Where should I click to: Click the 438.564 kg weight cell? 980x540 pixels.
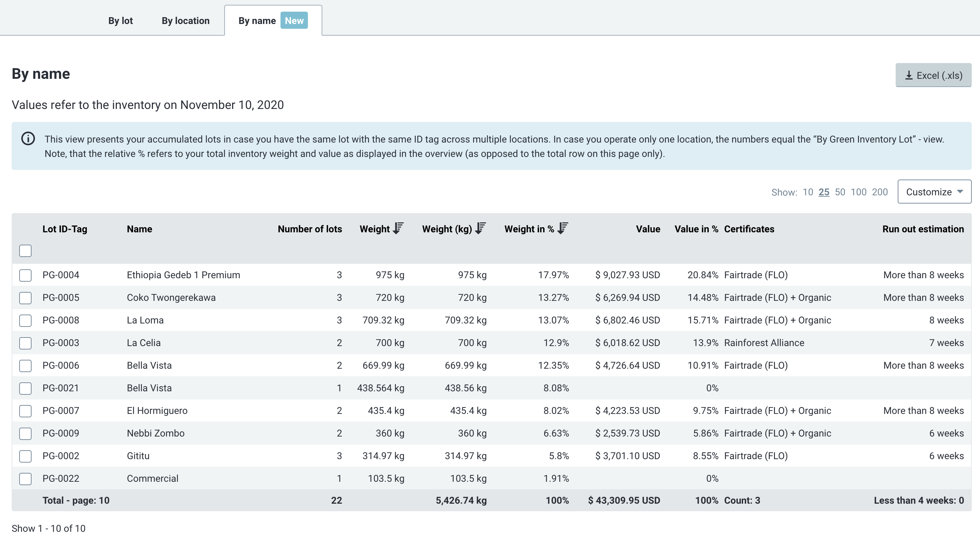[x=380, y=388]
